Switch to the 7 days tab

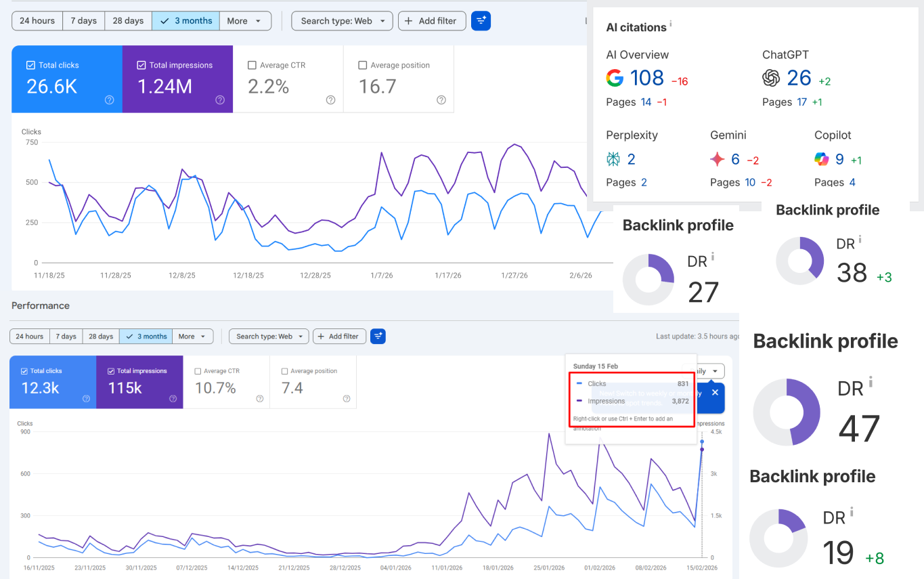(x=83, y=21)
